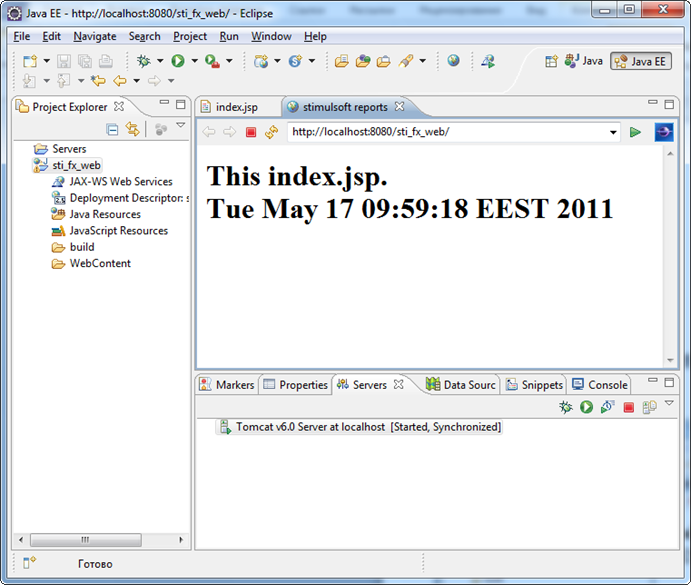The height and width of the screenshot is (585, 691).
Task: Select the Console tab
Action: (x=600, y=385)
